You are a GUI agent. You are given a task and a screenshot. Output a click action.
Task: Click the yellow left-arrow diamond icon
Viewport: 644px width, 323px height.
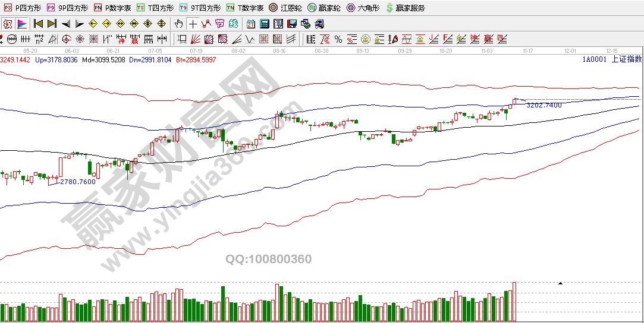pos(93,24)
